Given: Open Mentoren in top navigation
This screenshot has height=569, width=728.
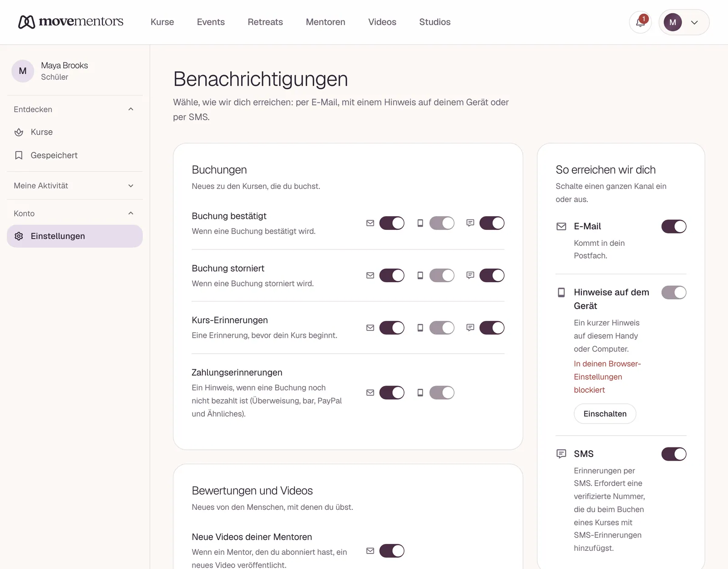Looking at the screenshot, I should click(325, 22).
